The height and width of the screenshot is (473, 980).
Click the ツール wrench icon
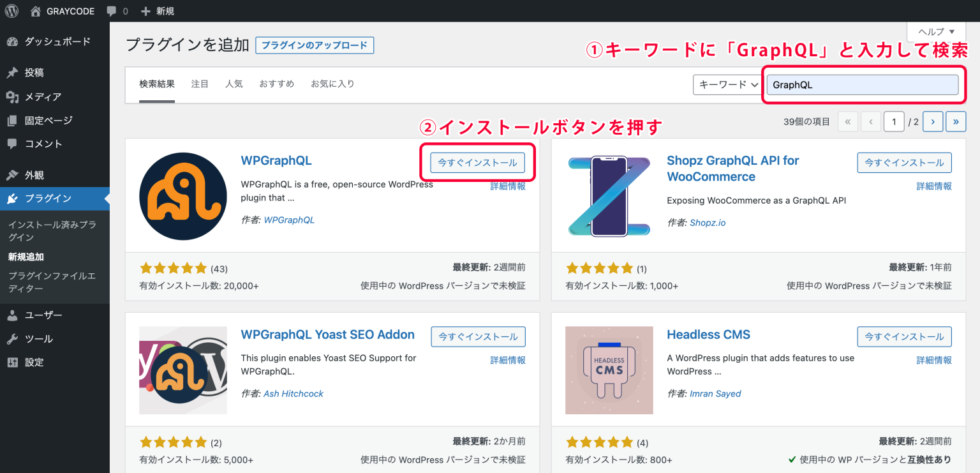[12, 339]
